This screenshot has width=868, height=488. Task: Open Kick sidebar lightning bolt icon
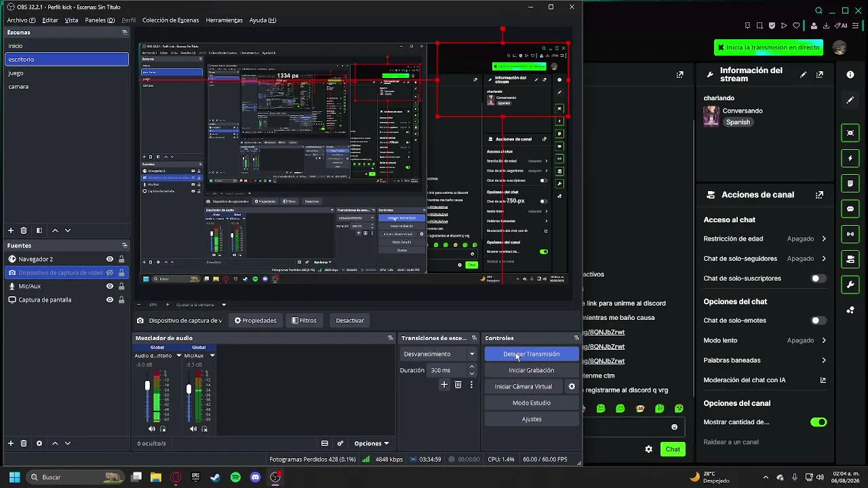point(850,159)
